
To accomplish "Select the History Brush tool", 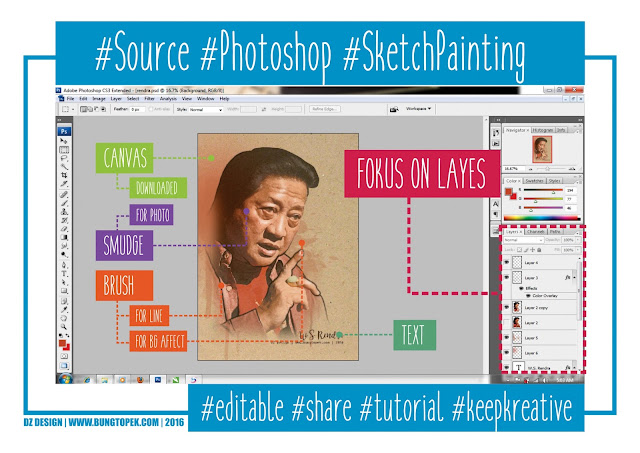I will 64,220.
